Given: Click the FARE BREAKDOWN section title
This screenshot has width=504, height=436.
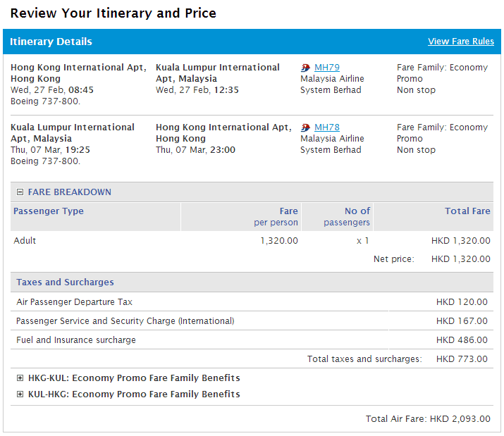Looking at the screenshot, I should [x=69, y=192].
